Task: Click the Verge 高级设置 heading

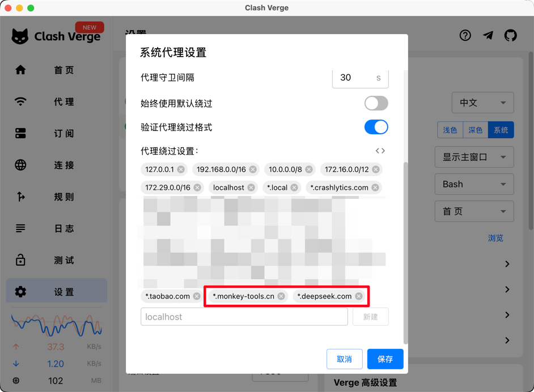Action: point(366,382)
